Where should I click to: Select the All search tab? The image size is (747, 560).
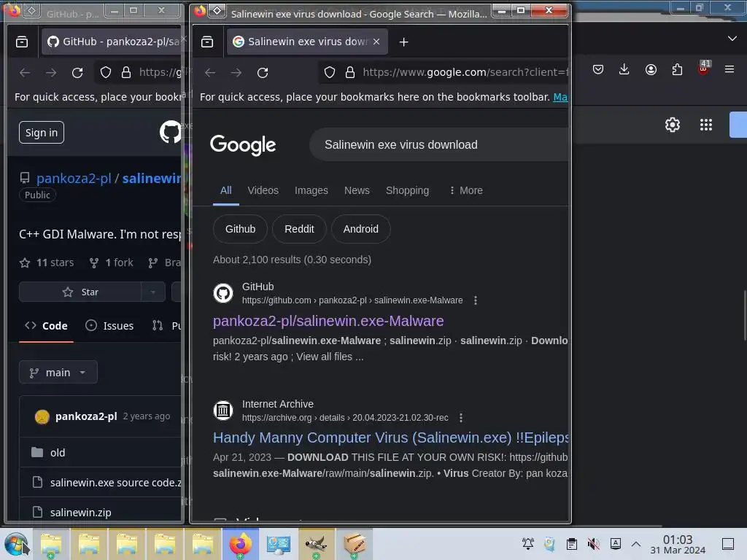[226, 190]
